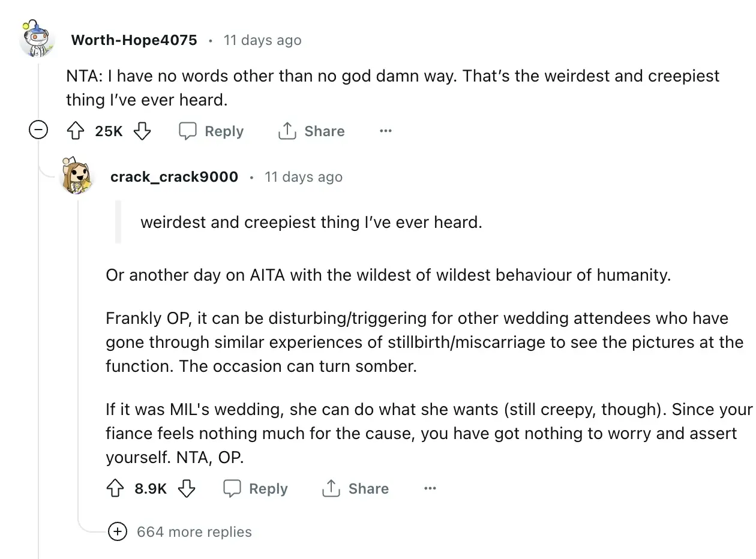Share crack_crack9000's reply
The width and height of the screenshot is (756, 559).
[356, 488]
